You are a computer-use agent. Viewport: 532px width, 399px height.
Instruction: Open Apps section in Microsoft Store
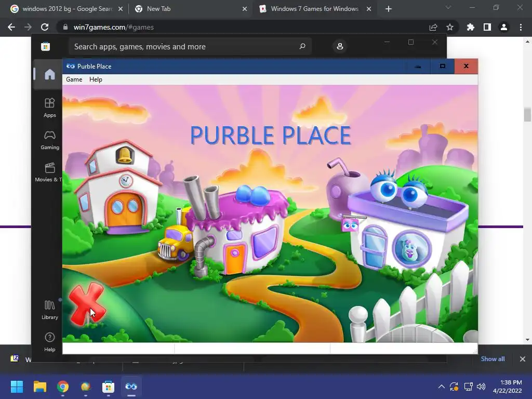[x=49, y=108]
